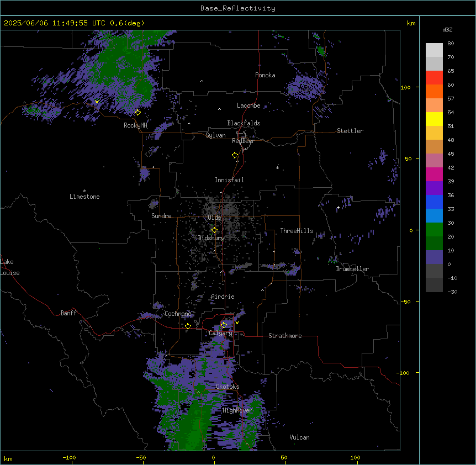476x465 pixels.
Task: Click the RedDeer city label
Action: (x=243, y=141)
